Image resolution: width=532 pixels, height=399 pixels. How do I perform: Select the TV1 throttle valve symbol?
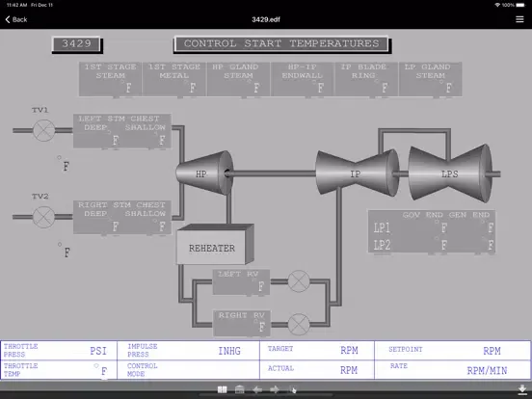click(43, 130)
